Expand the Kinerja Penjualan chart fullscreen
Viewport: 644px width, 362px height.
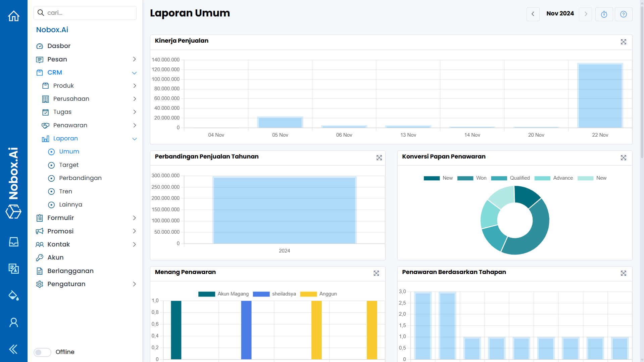tap(623, 42)
